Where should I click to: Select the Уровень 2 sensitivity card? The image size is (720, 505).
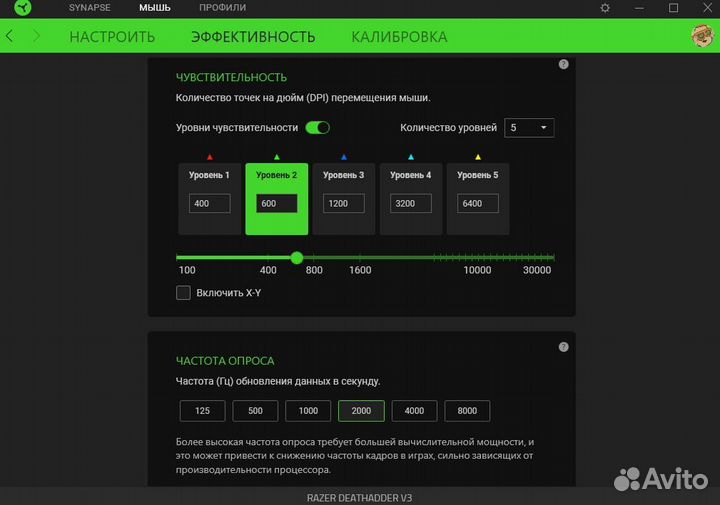click(276, 199)
